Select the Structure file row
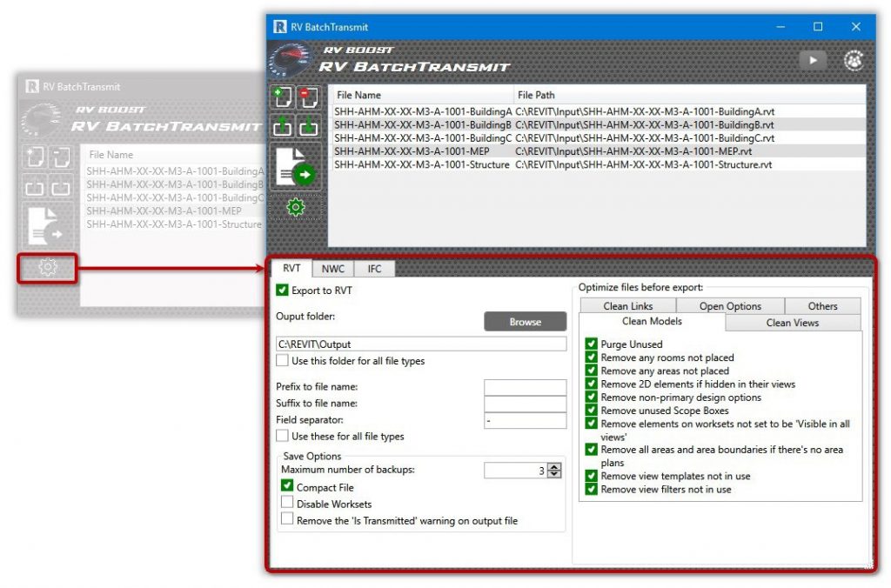Screen dimensions: 891x588 pos(599,164)
